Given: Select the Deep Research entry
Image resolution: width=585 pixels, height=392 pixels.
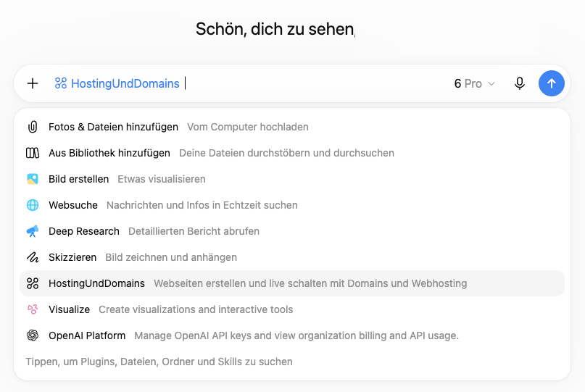Looking at the screenshot, I should (x=292, y=231).
